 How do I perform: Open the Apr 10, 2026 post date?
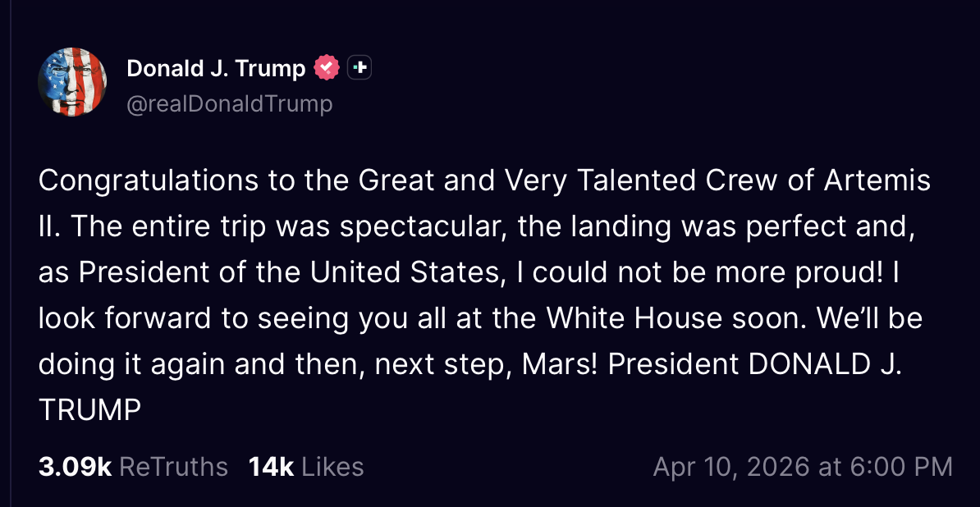[x=732, y=467]
